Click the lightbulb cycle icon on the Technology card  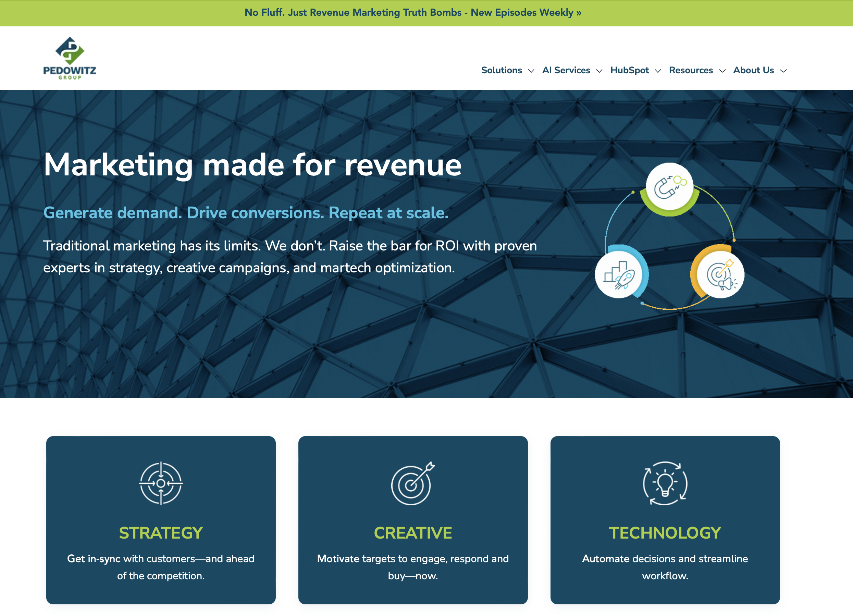(x=665, y=483)
